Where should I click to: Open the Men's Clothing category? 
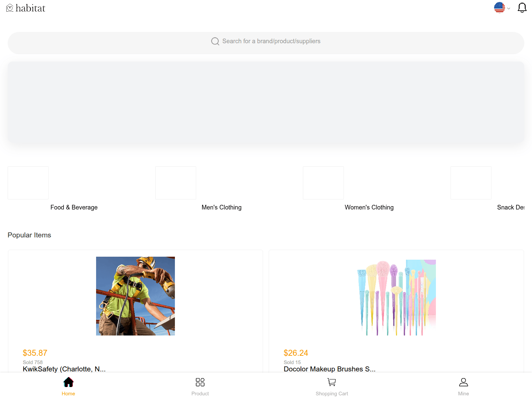[x=221, y=207]
